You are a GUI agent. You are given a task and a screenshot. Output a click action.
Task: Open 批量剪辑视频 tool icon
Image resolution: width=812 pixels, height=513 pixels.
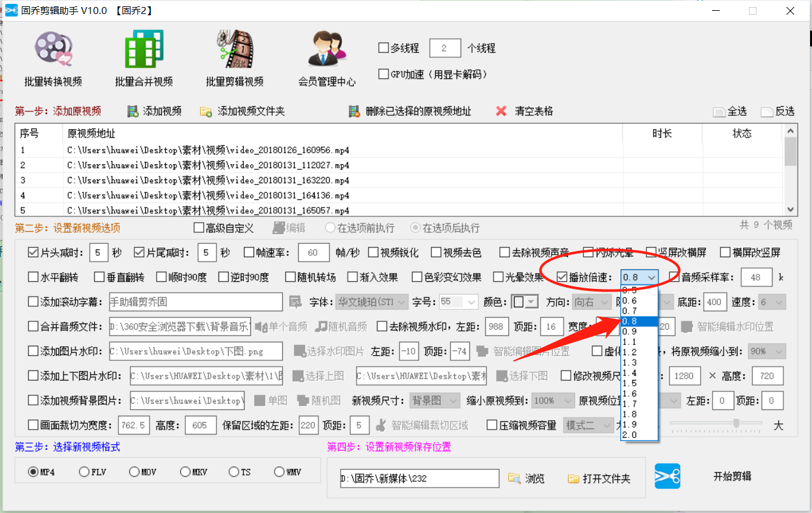234,50
